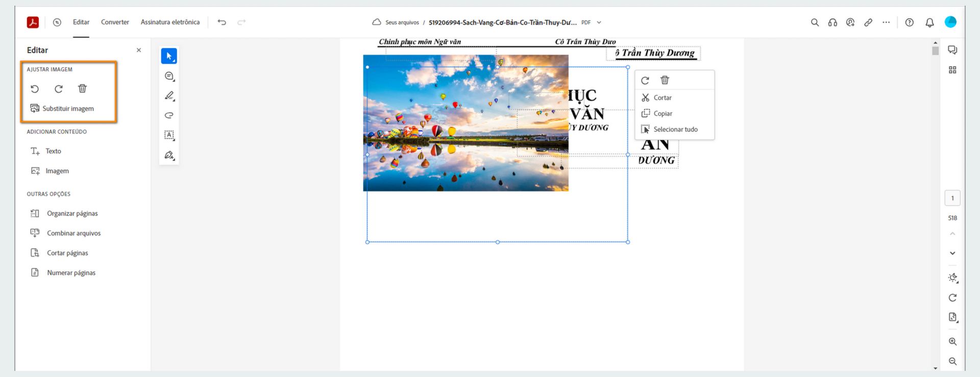Open more options ellipsis menu
The width and height of the screenshot is (980, 377).
pyautogui.click(x=886, y=22)
